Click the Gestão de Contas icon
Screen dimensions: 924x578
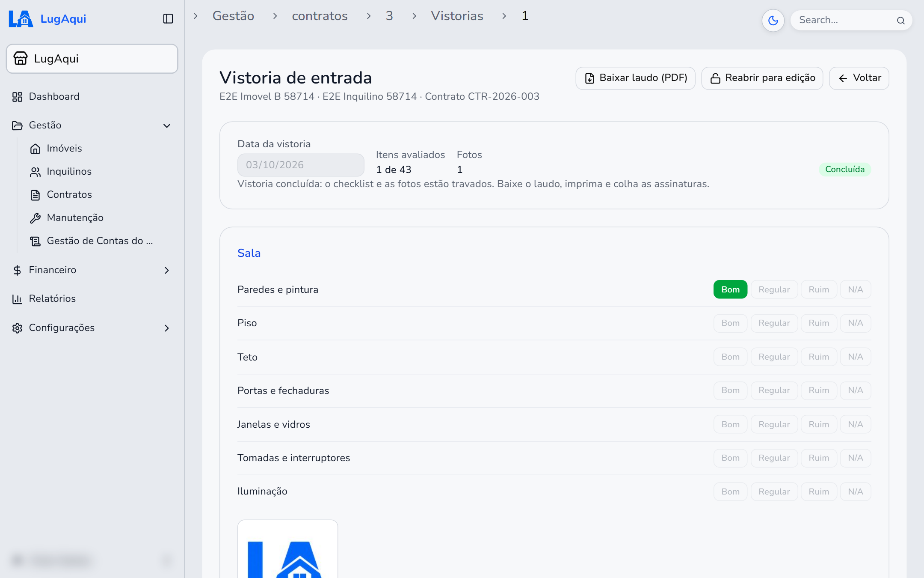35,241
